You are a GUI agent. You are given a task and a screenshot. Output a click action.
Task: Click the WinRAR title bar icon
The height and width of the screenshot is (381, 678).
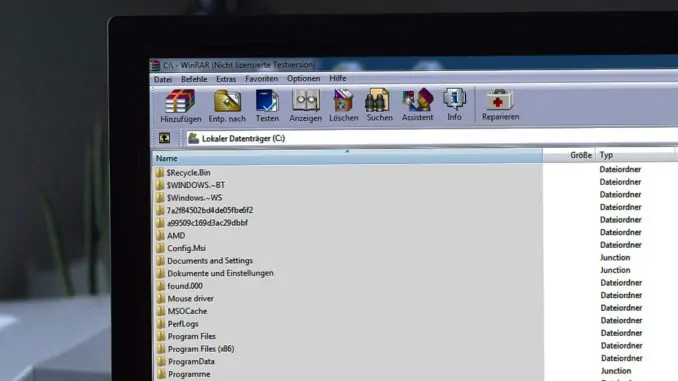pos(155,65)
